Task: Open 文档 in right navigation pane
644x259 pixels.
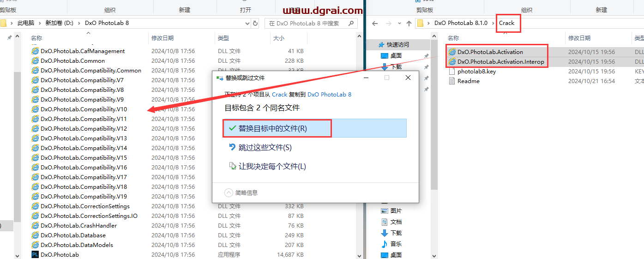Action: pos(391,222)
